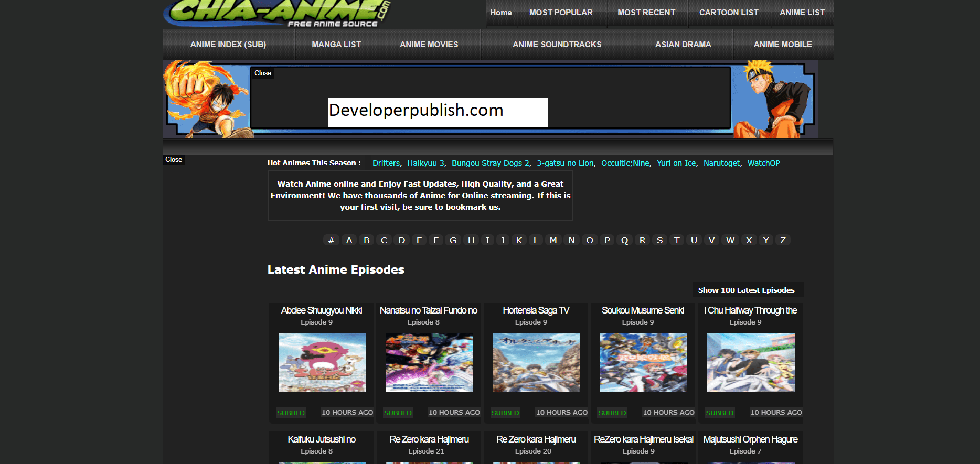Filter anime by letter Z
The image size is (980, 464).
[x=783, y=240]
